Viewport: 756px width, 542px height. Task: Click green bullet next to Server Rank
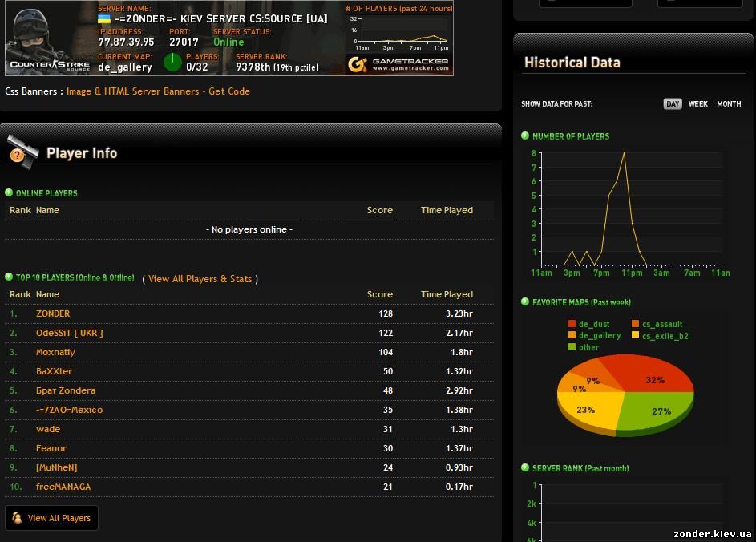tap(525, 467)
